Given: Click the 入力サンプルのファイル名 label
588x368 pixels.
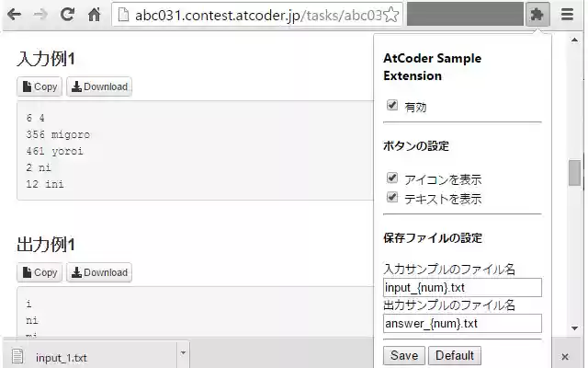Looking at the screenshot, I should pyautogui.click(x=449, y=270).
